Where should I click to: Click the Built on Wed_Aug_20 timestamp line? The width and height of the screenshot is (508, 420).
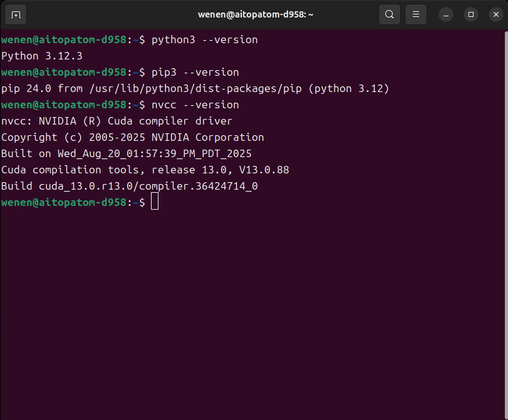126,153
